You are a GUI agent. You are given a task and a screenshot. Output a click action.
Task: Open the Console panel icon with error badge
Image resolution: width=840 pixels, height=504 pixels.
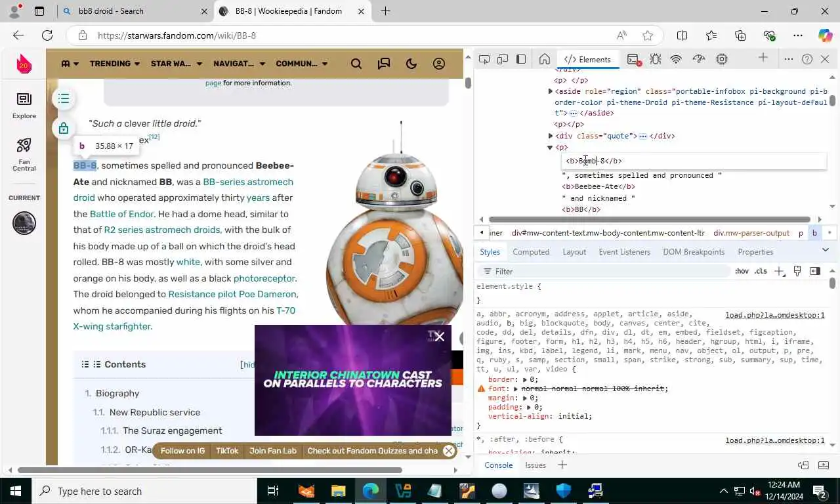633,59
